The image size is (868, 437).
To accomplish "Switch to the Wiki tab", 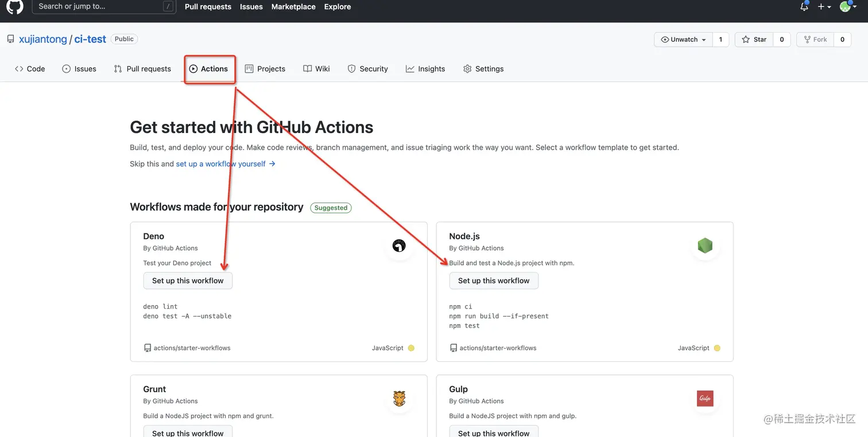I will tap(316, 69).
